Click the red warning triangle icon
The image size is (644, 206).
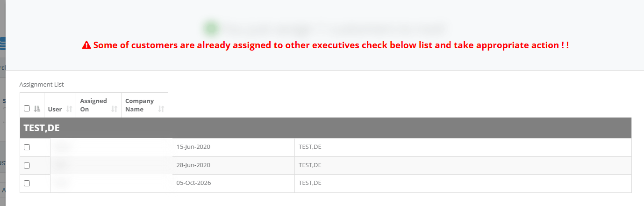click(86, 45)
